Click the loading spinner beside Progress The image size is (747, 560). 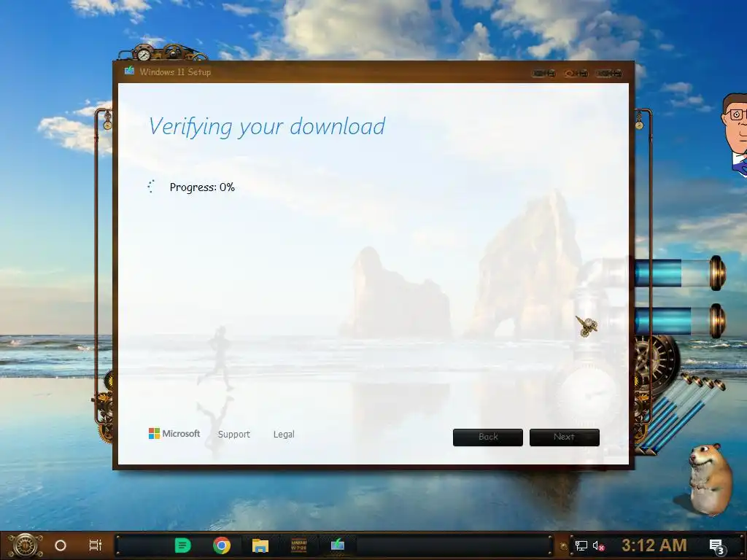151,187
